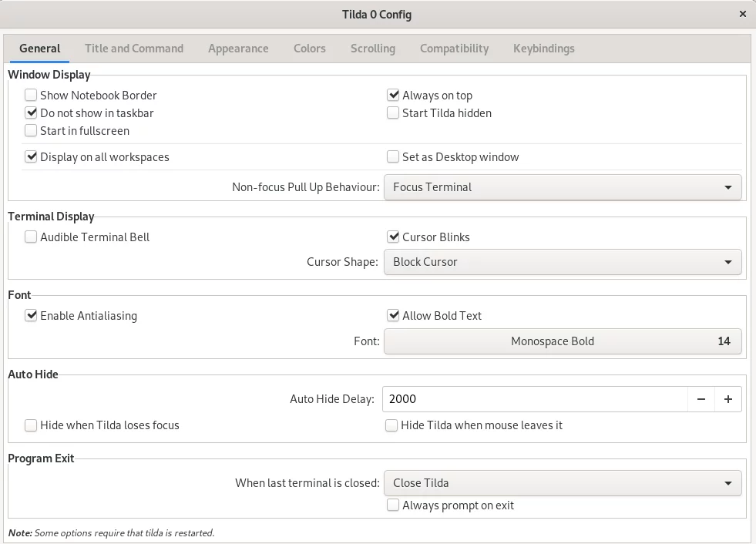Go to the Scrolling tab

point(373,49)
